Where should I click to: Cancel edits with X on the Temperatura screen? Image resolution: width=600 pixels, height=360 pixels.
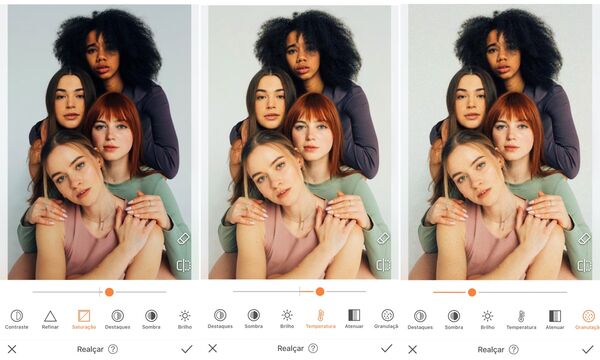213,348
